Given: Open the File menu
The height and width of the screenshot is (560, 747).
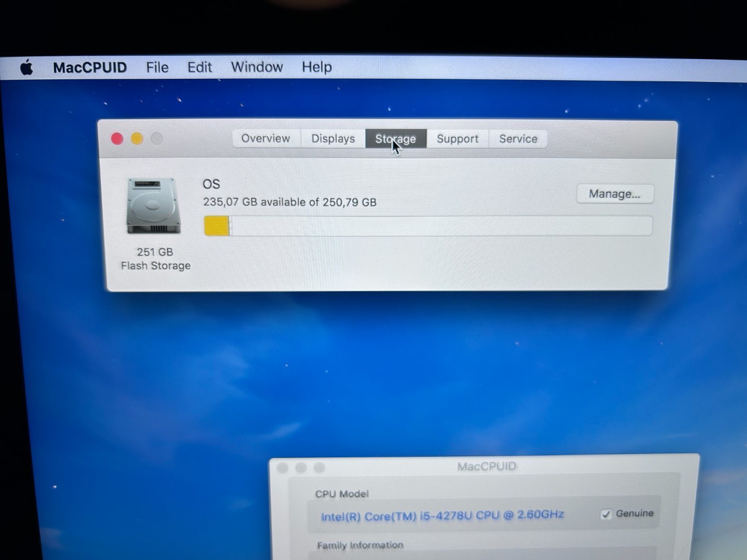Looking at the screenshot, I should [x=157, y=67].
